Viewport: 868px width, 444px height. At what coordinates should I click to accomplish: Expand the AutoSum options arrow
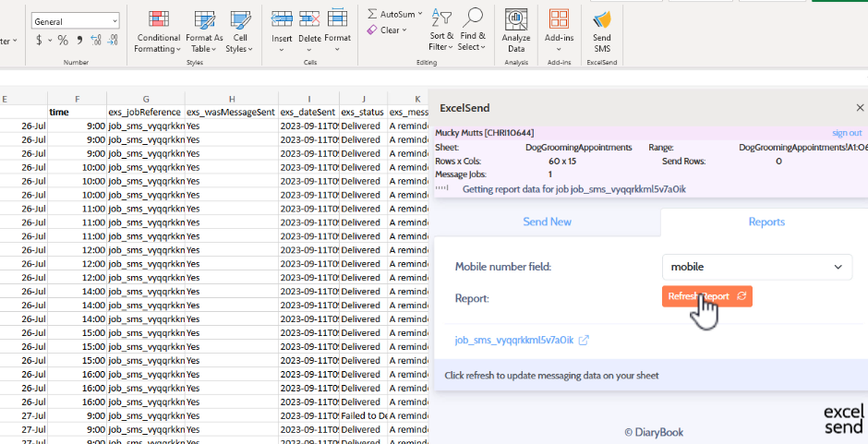pyautogui.click(x=420, y=14)
